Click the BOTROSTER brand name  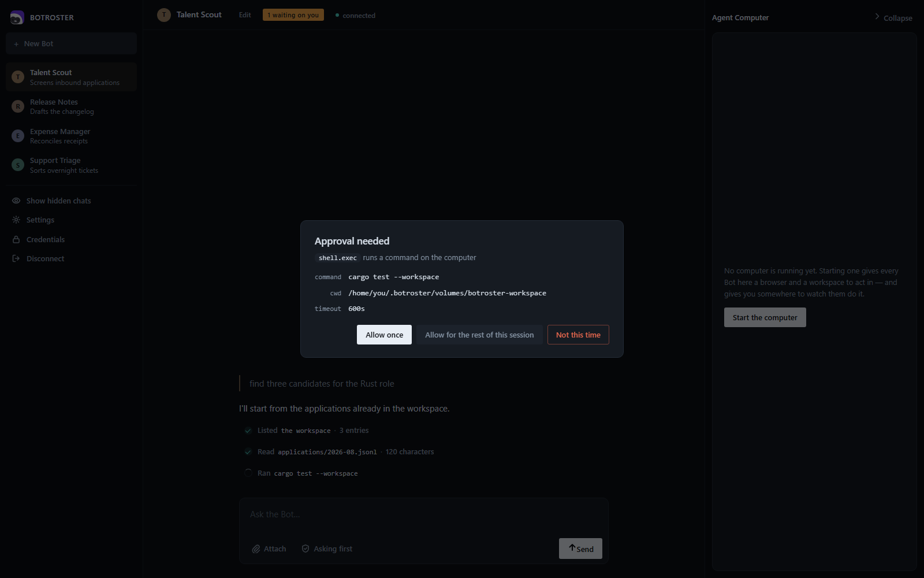(x=52, y=17)
